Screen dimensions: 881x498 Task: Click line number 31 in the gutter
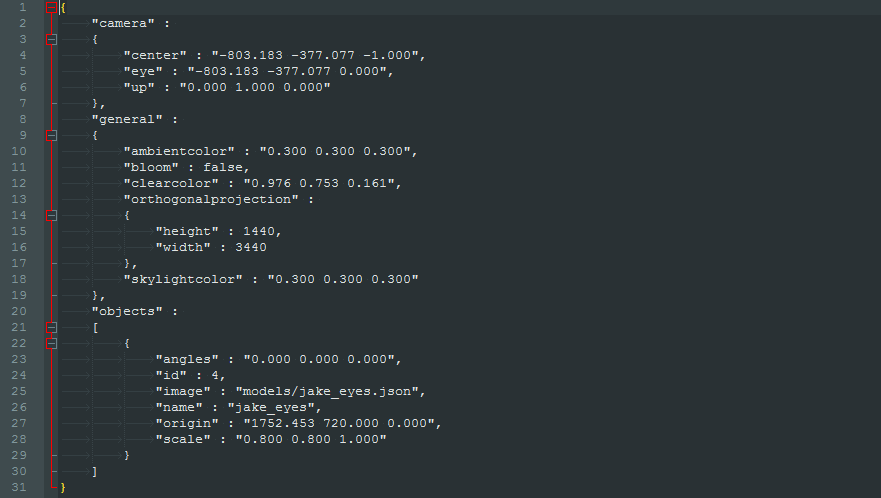click(22, 487)
